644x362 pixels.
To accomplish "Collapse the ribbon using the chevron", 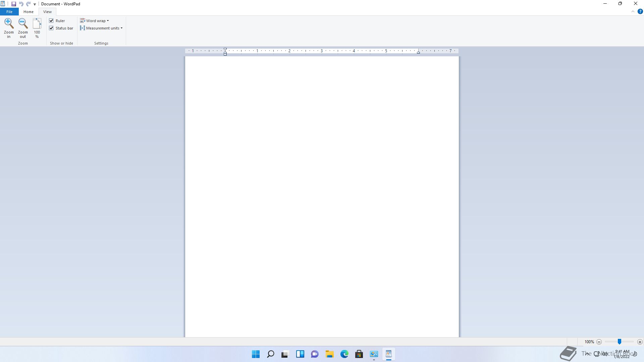I will 633,11.
